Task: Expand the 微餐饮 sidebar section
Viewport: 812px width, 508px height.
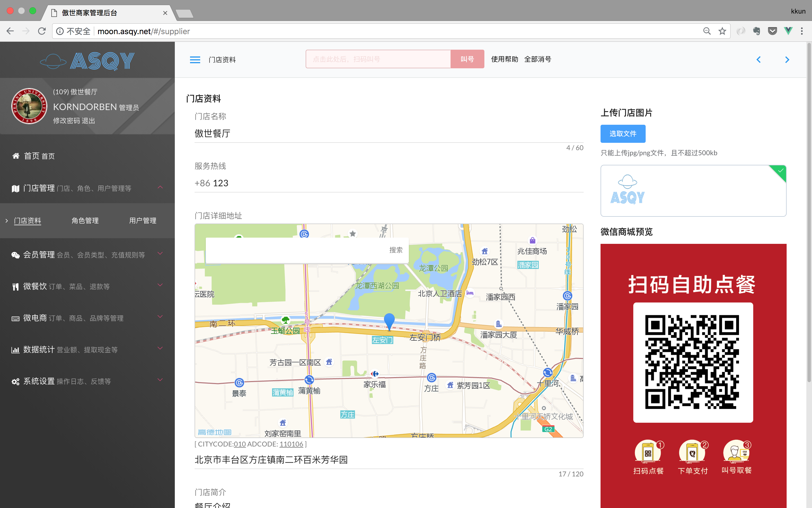Action: pyautogui.click(x=160, y=285)
